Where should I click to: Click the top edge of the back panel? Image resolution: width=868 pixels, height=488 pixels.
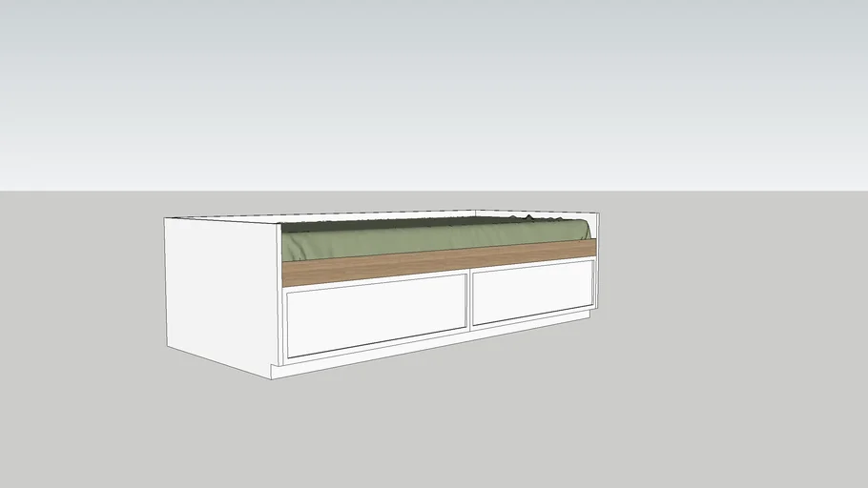click(x=382, y=214)
